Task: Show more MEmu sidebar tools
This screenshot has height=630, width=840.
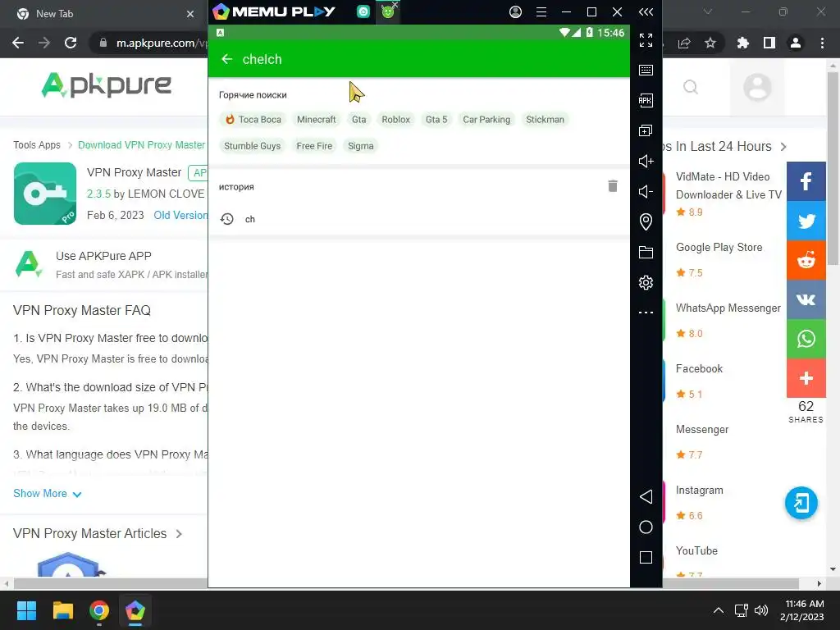Action: coord(646,312)
